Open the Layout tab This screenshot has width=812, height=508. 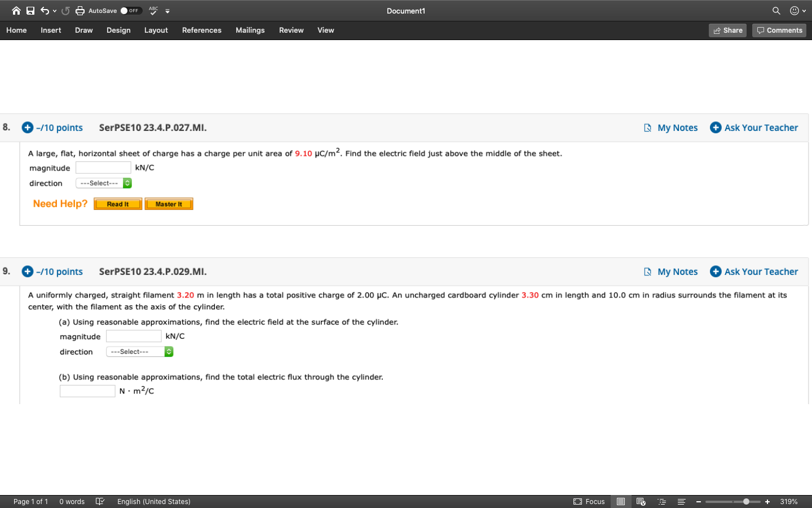156,30
